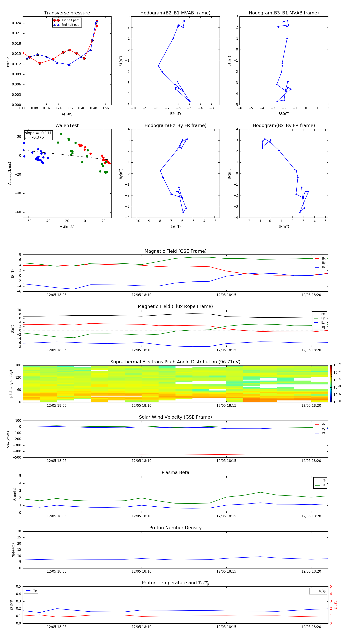Click the 'Hodogram(Bz_By FR frame)' title
351x644 pixels.
(x=175, y=125)
